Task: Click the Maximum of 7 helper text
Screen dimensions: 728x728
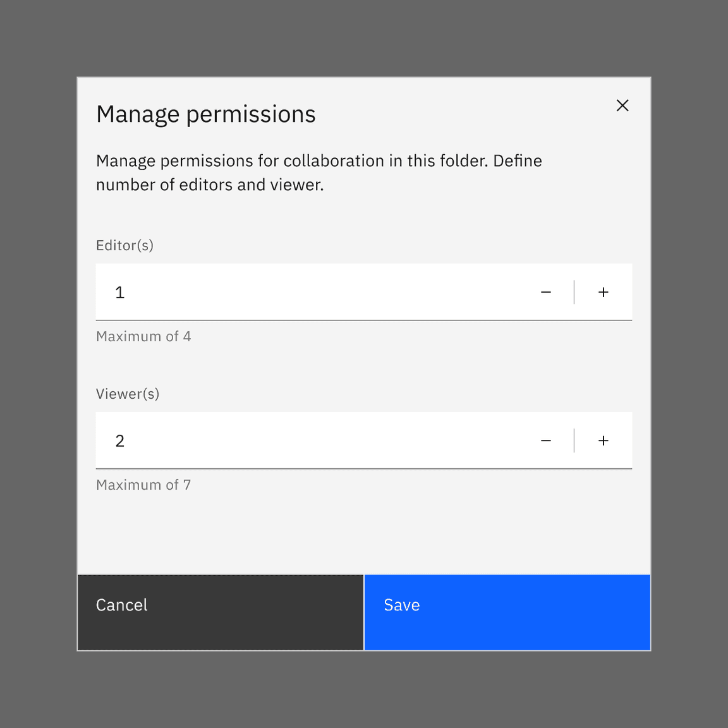Action: [143, 485]
